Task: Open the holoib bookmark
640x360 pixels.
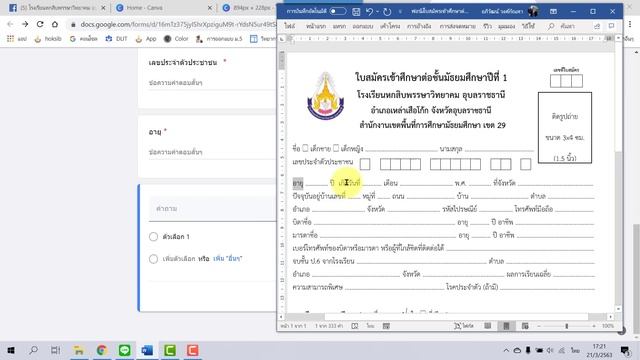Action: coord(48,39)
